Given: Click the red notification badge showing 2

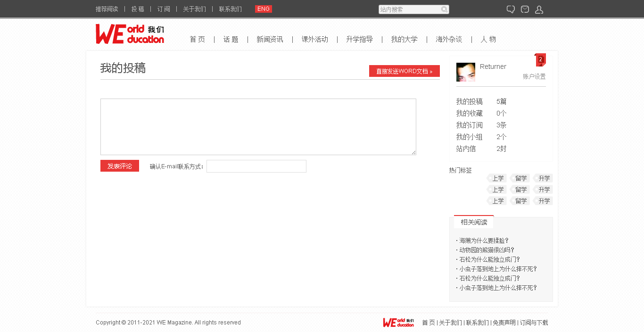Looking at the screenshot, I should click(x=541, y=59).
